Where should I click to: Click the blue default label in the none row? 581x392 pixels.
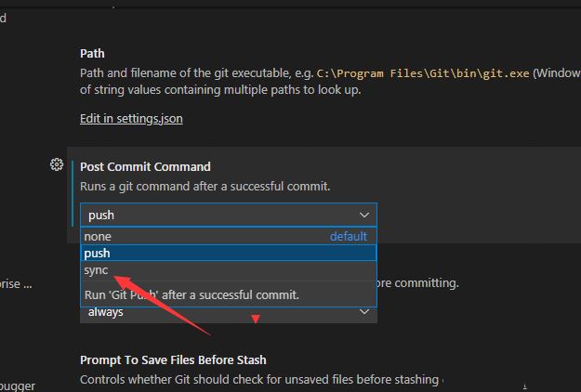pos(349,237)
